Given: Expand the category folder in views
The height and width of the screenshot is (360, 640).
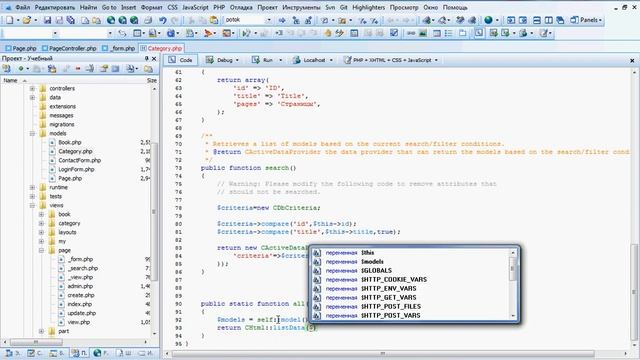Looking at the screenshot, I should [x=41, y=223].
